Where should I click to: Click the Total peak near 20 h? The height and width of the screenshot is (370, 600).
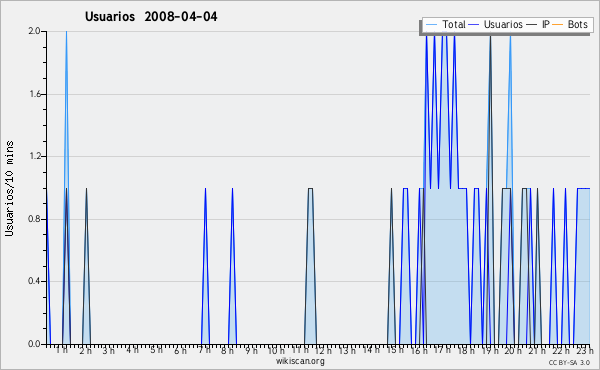coord(510,38)
